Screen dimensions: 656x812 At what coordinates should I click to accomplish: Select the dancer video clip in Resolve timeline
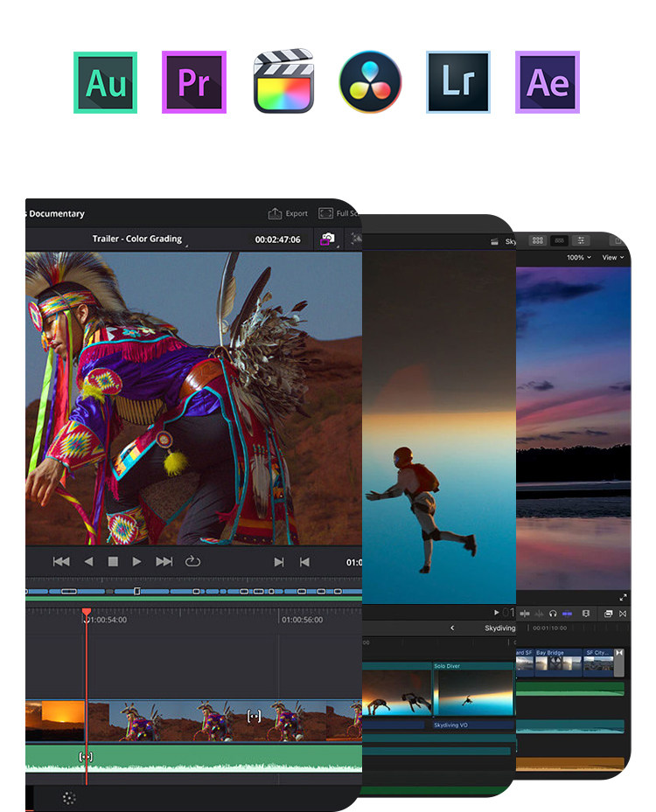click(x=225, y=720)
